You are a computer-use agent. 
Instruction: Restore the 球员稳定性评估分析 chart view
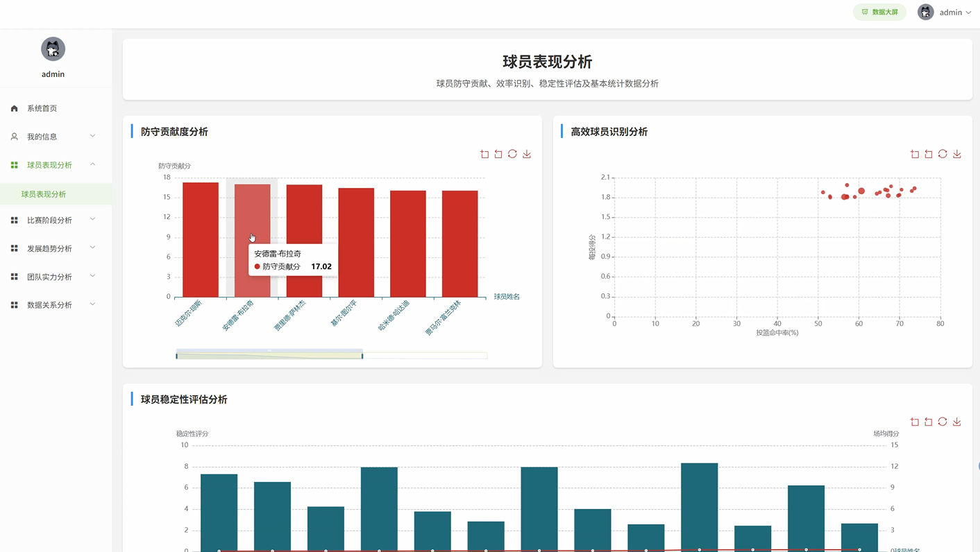pos(943,422)
